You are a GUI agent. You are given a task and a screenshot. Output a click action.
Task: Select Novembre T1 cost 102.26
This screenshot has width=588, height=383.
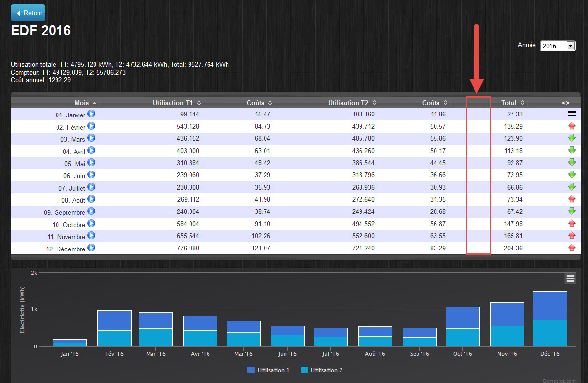pos(260,236)
